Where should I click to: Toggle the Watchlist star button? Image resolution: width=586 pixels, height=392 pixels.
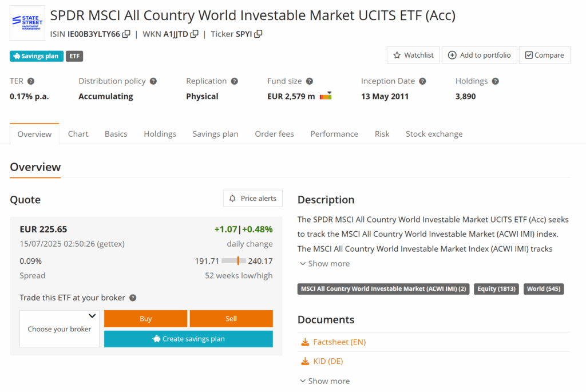pyautogui.click(x=413, y=55)
